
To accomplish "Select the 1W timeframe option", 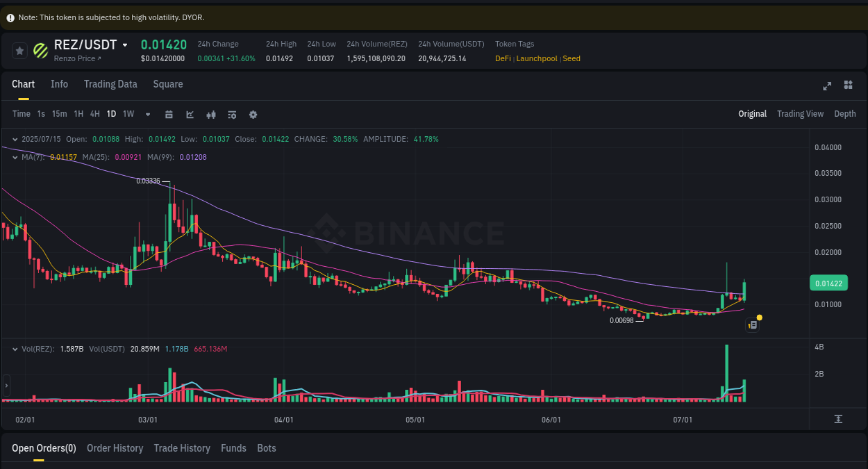I will (128, 114).
